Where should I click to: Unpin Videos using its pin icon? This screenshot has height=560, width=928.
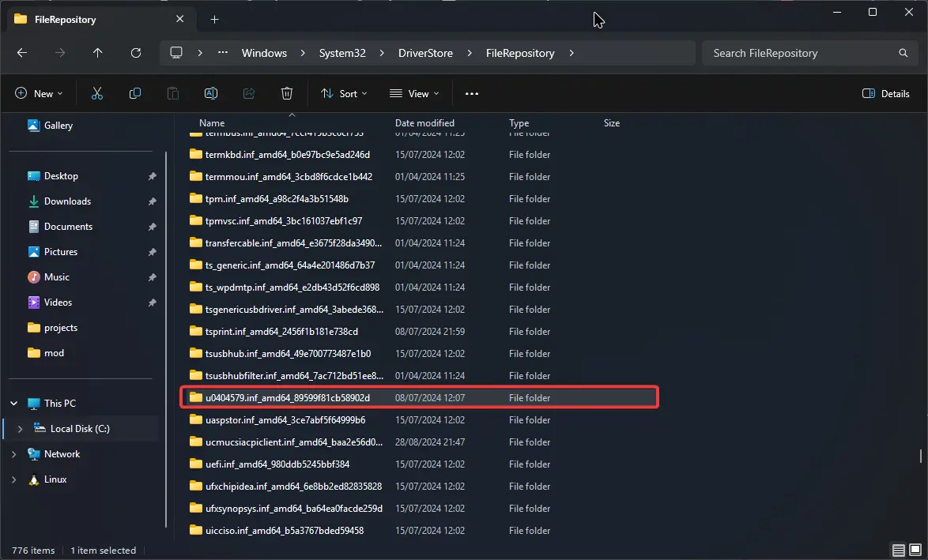pos(152,303)
